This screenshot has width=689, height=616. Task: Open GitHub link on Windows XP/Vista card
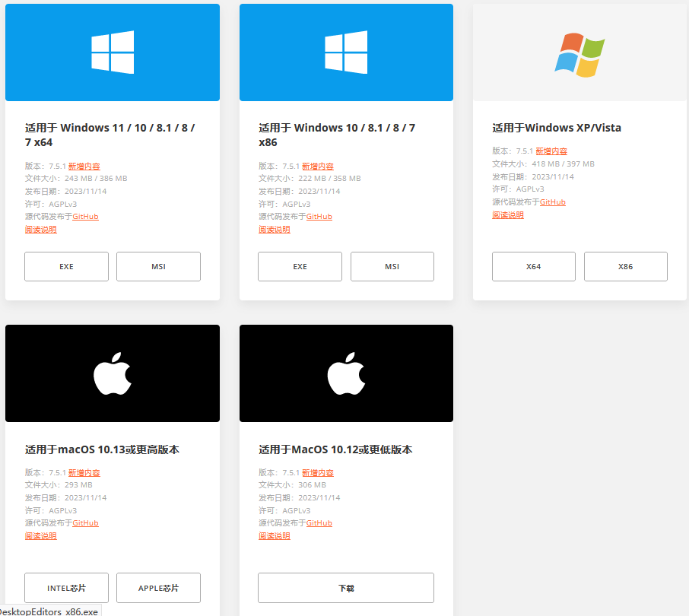click(553, 202)
